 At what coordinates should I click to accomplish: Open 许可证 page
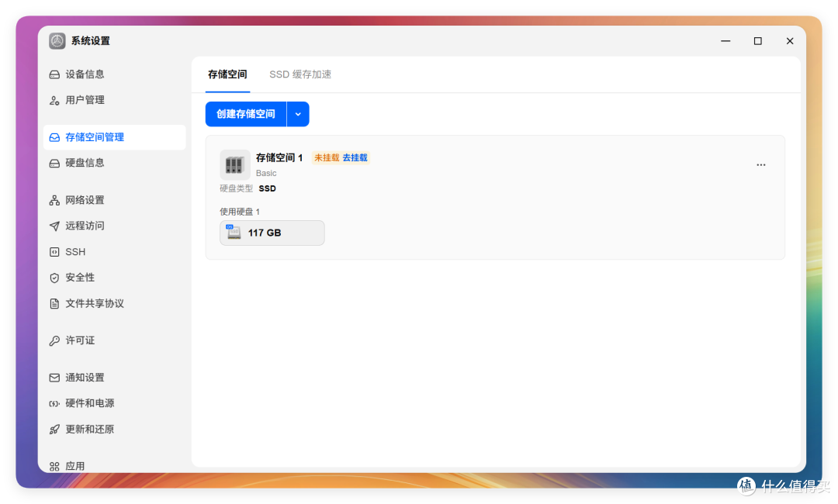tap(114, 340)
